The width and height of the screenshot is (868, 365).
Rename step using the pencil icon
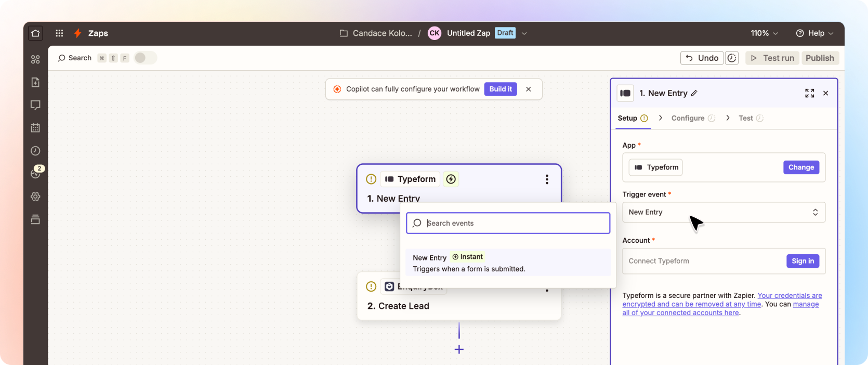(x=694, y=93)
